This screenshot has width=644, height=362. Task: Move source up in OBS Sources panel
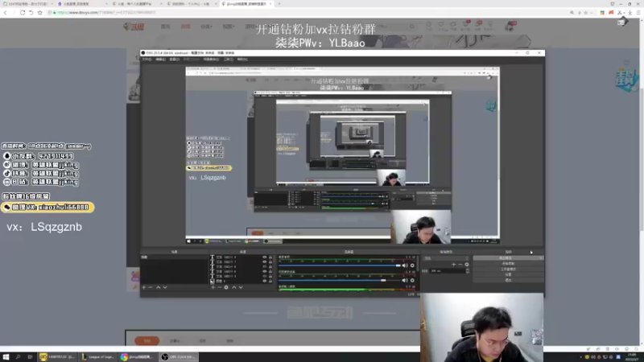pyautogui.click(x=234, y=287)
